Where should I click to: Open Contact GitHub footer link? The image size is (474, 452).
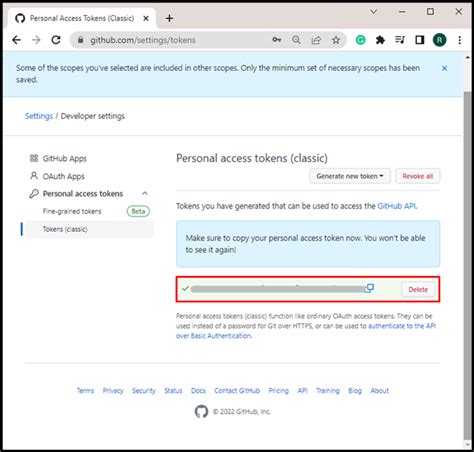click(x=237, y=391)
